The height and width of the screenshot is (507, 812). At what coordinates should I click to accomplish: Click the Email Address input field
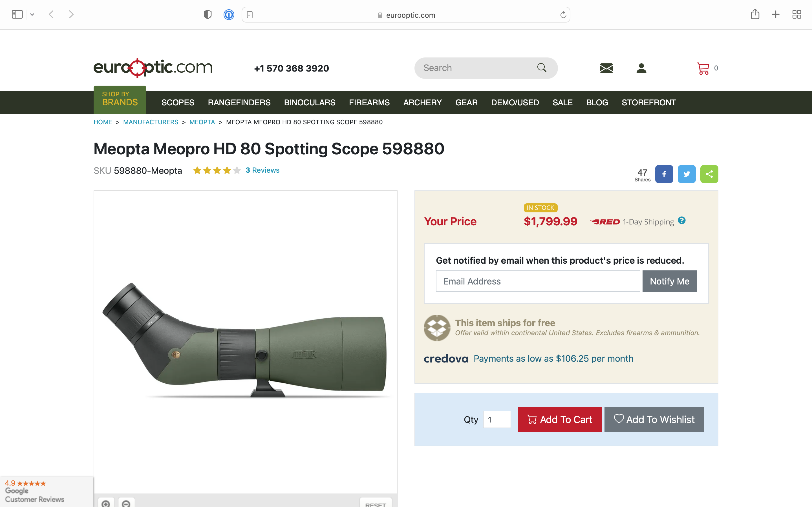tap(538, 281)
